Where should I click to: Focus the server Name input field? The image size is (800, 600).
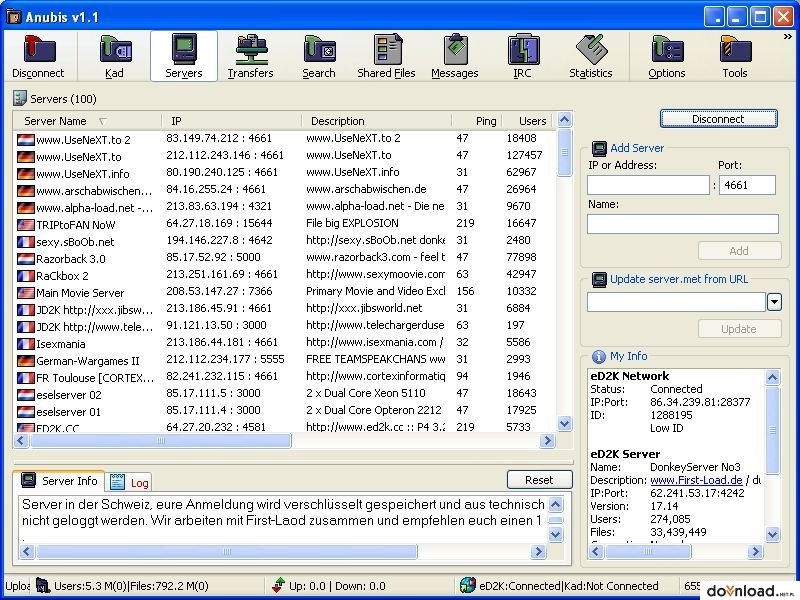[x=683, y=223]
